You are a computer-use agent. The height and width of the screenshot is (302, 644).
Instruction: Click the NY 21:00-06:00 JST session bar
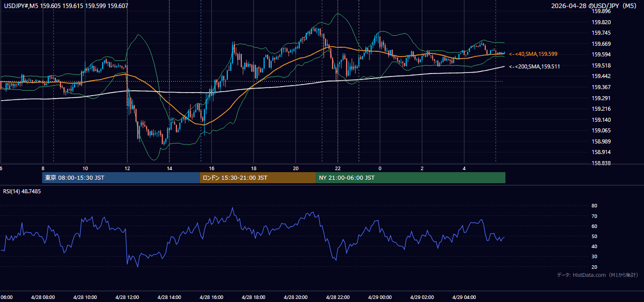click(x=411, y=178)
